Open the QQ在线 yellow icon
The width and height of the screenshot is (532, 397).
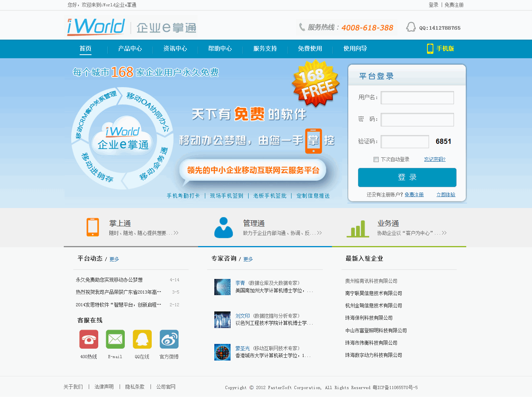[142, 339]
